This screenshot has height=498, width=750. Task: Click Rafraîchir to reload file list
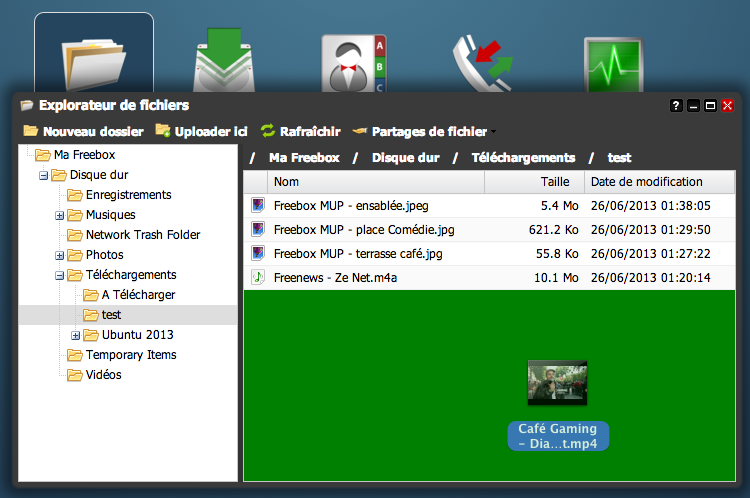[x=300, y=131]
